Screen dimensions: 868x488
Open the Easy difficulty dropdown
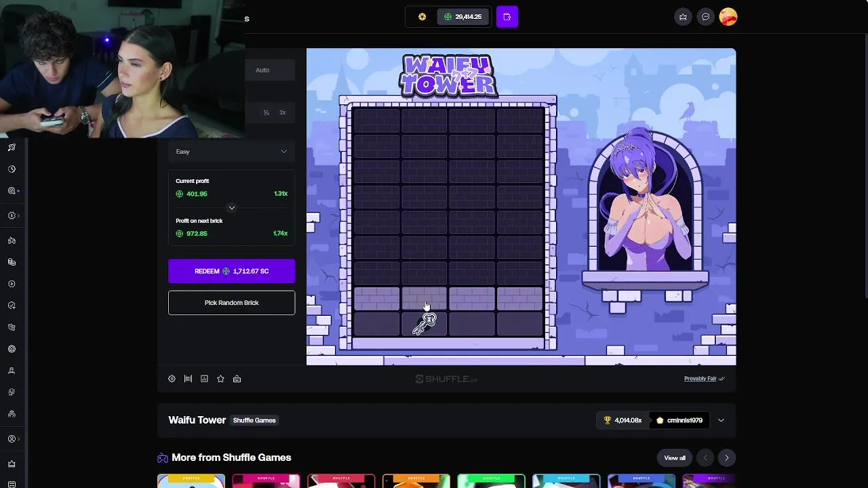231,152
